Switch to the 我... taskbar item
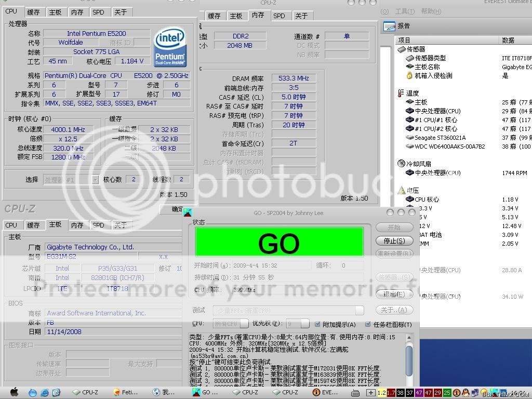 click(163, 392)
